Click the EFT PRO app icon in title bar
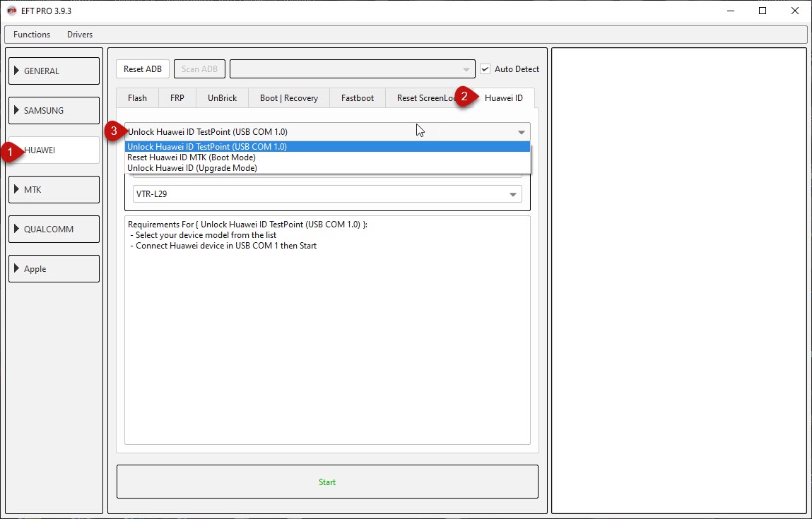Screen dimensions: 812x519 [x=11, y=11]
